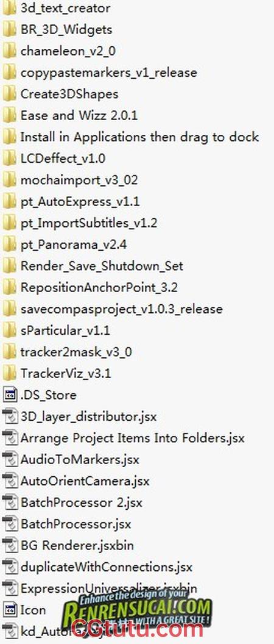This screenshot has width=274, height=644.
Task: Select the 3D_layer_distributor.jsx script icon
Action: coord(9,417)
